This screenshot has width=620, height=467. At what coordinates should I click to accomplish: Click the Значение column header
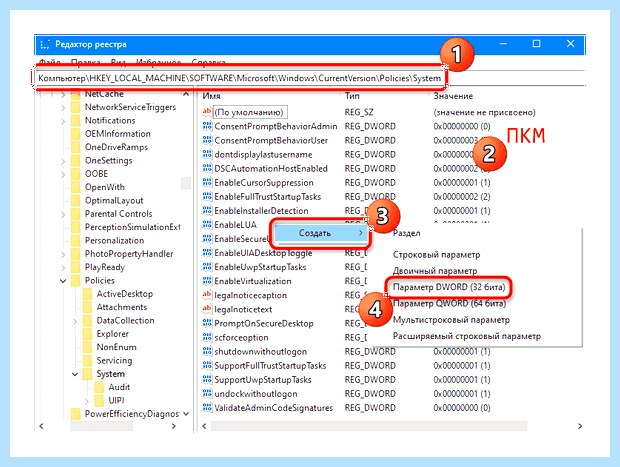tap(453, 96)
